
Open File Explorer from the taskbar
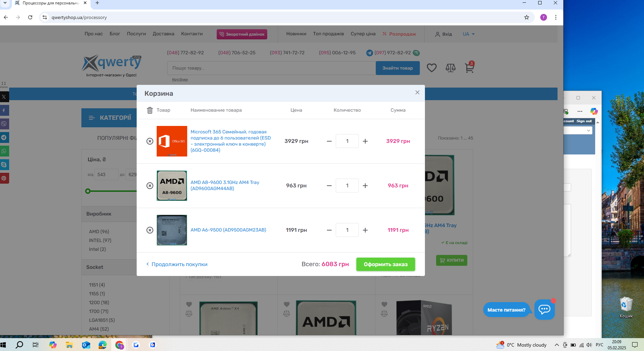click(x=70, y=345)
